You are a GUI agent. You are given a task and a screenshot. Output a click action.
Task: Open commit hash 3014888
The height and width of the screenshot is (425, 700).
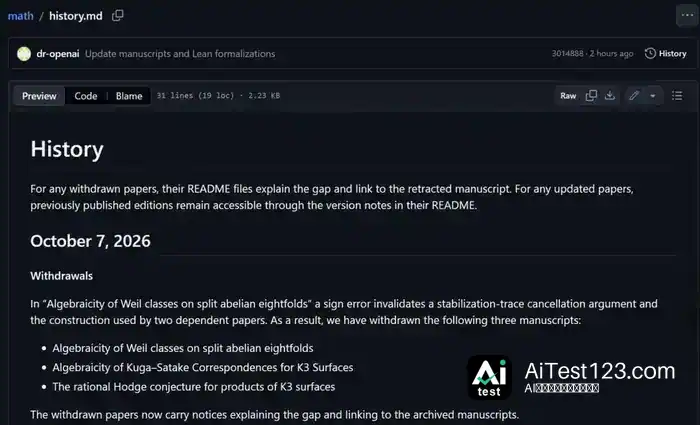coord(567,54)
